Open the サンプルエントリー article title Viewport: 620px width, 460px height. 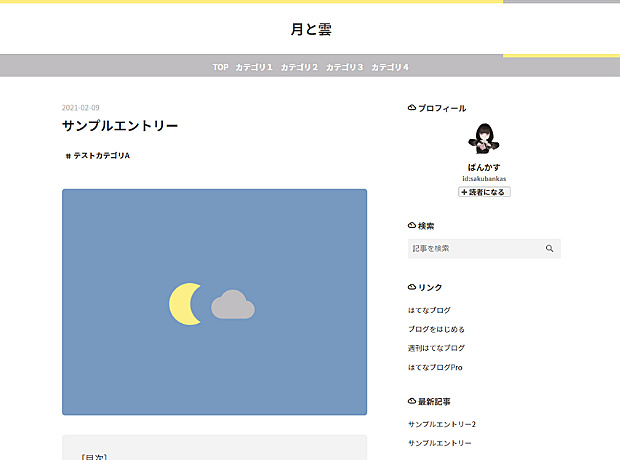pos(120,126)
